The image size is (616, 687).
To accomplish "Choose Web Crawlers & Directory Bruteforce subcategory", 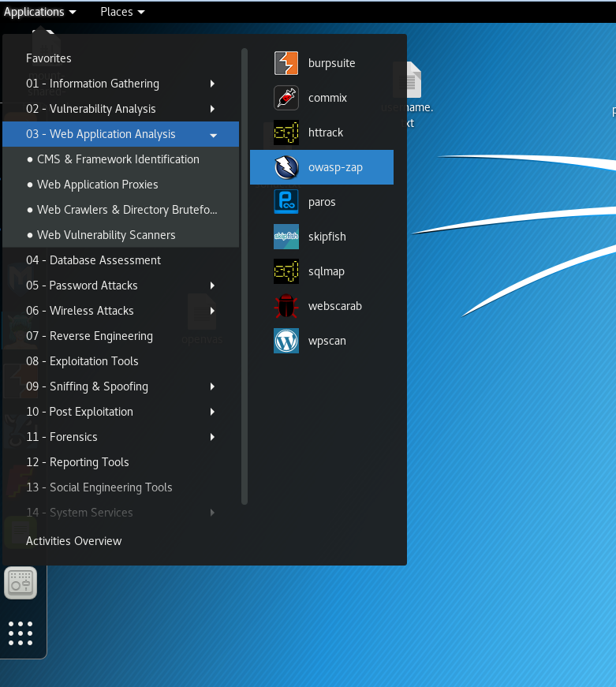I will (x=121, y=210).
